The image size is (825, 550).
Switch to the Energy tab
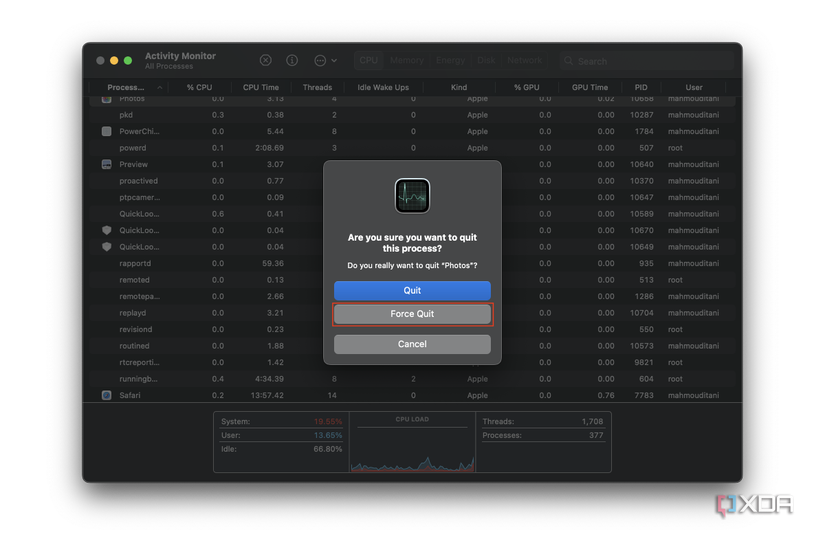coord(450,61)
